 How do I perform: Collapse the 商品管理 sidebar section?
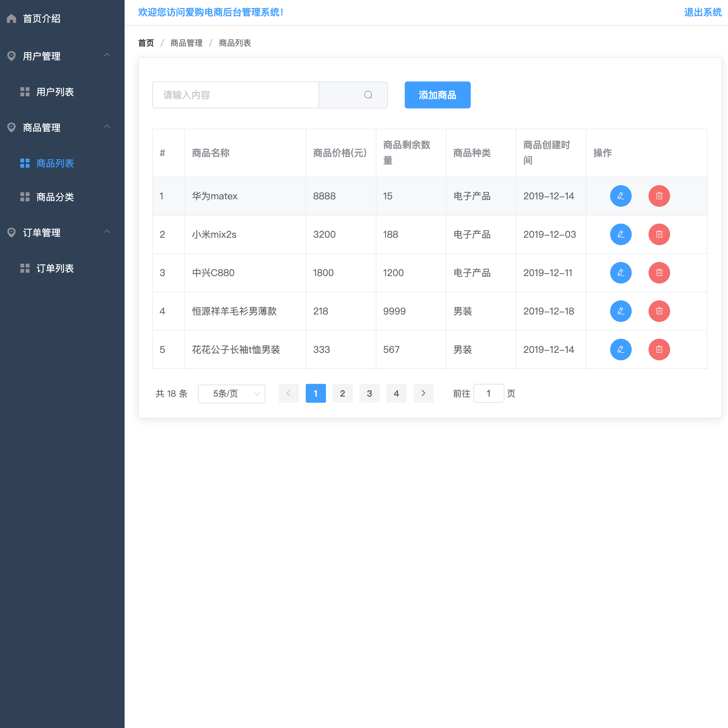click(107, 127)
